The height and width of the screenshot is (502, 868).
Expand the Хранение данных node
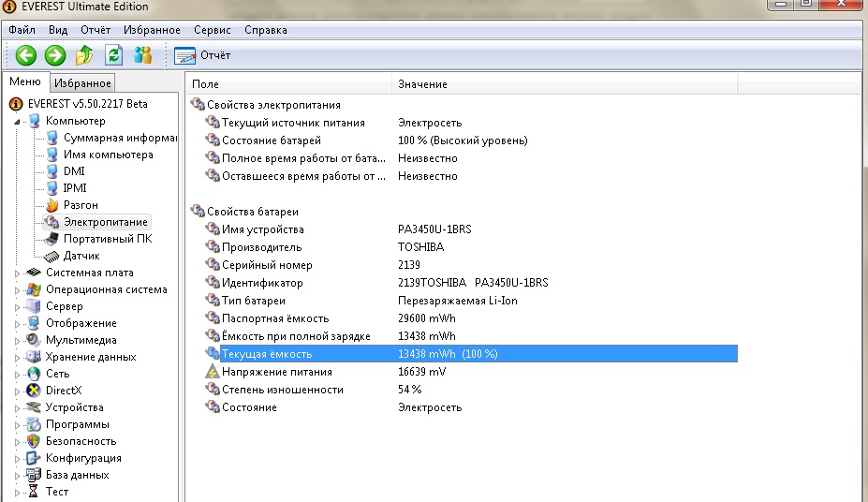point(17,358)
